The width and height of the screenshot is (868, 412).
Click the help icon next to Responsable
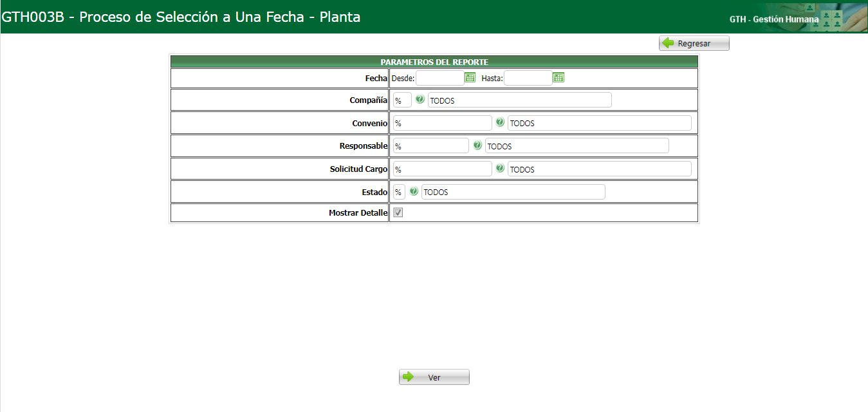click(477, 145)
